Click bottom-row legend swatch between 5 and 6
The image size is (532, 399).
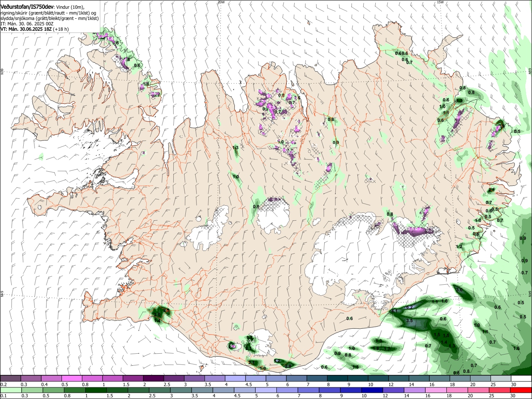[x=266, y=390]
